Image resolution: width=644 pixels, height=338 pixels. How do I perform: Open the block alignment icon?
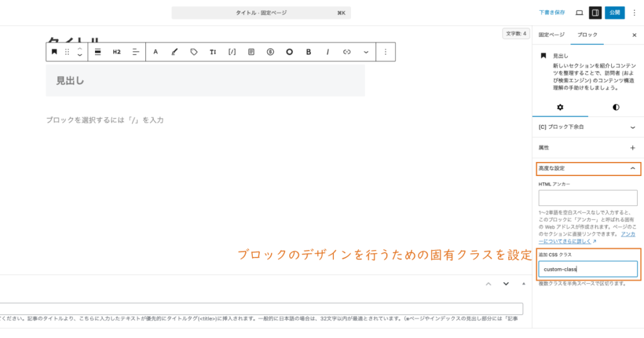pos(97,52)
